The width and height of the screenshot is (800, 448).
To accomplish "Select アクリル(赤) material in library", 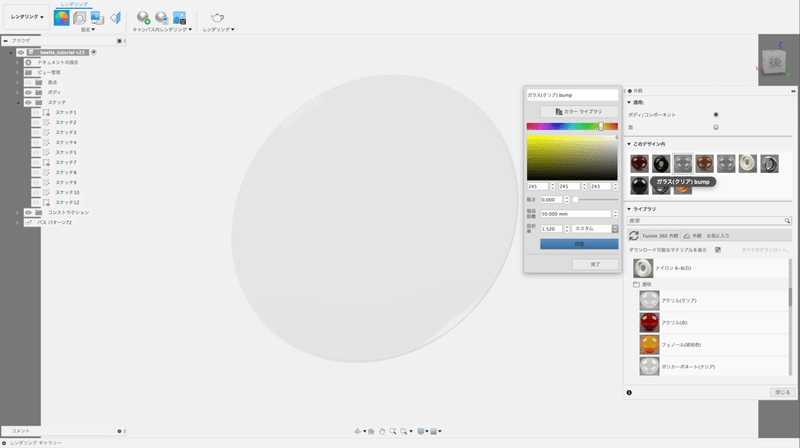I will coord(712,322).
